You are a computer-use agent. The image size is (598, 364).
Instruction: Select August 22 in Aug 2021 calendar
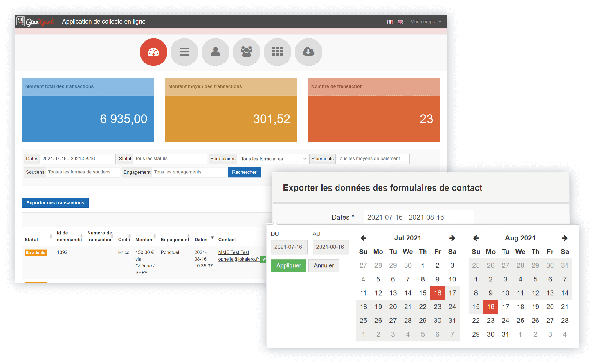pos(476,321)
